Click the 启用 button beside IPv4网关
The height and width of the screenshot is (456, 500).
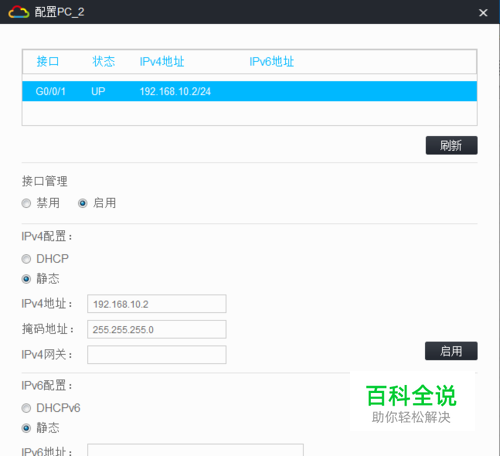point(451,351)
